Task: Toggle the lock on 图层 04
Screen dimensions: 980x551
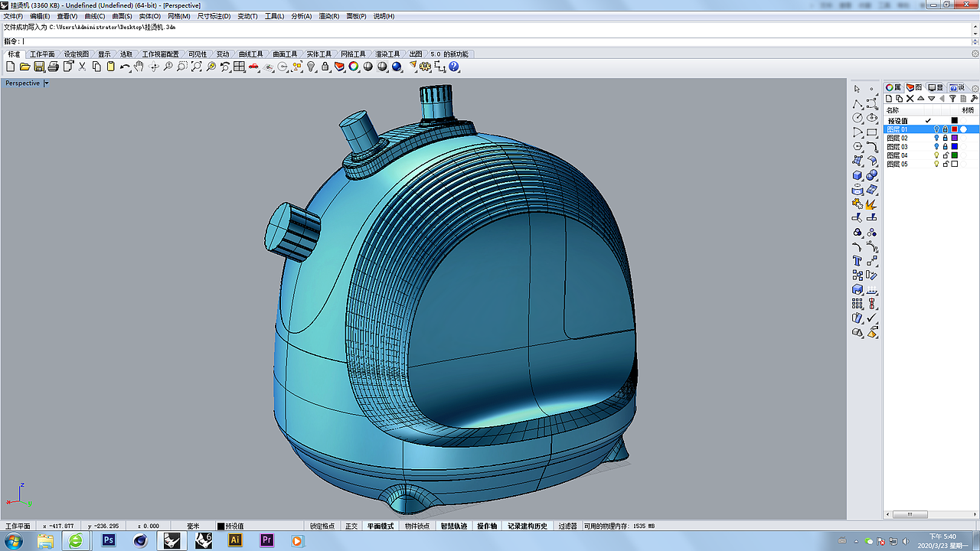Action: pos(946,155)
